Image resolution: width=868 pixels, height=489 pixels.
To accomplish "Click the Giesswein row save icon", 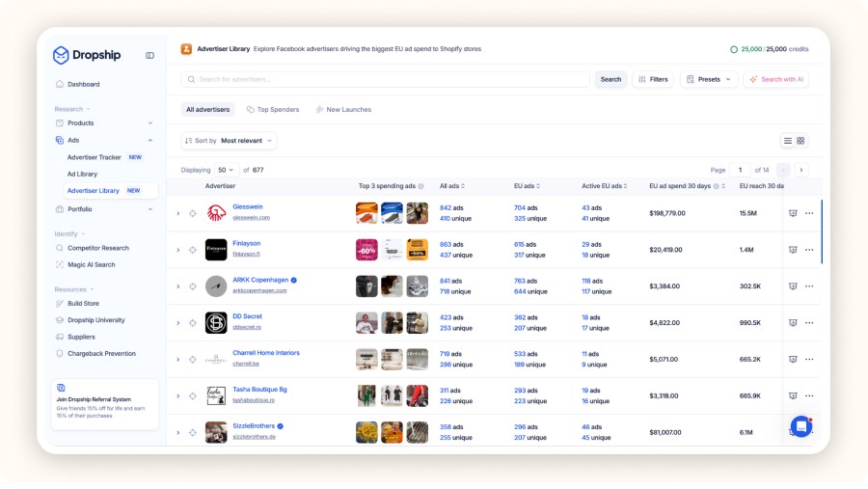I will pos(793,213).
